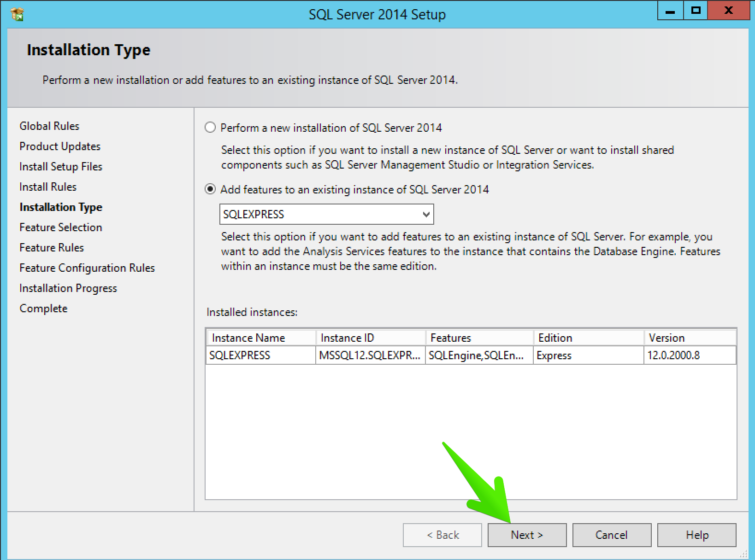Sort by the Features column header
This screenshot has height=560, width=755.
479,338
